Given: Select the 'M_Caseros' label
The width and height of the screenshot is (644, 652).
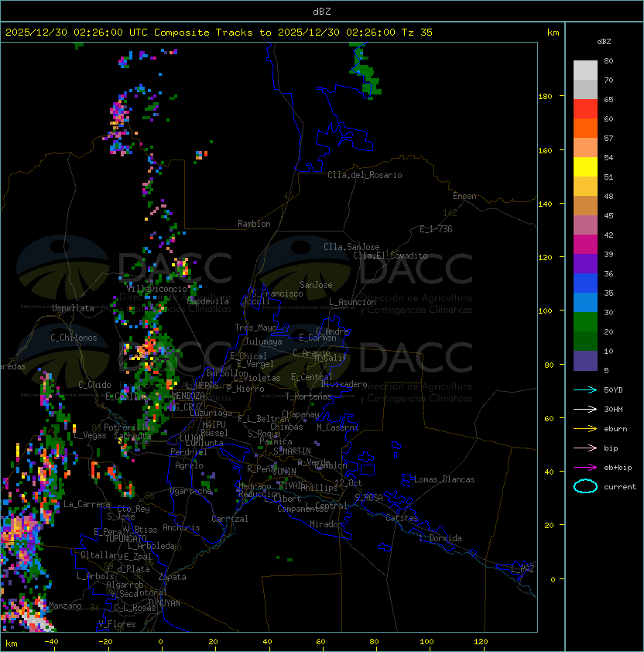Looking at the screenshot, I should [x=337, y=427].
